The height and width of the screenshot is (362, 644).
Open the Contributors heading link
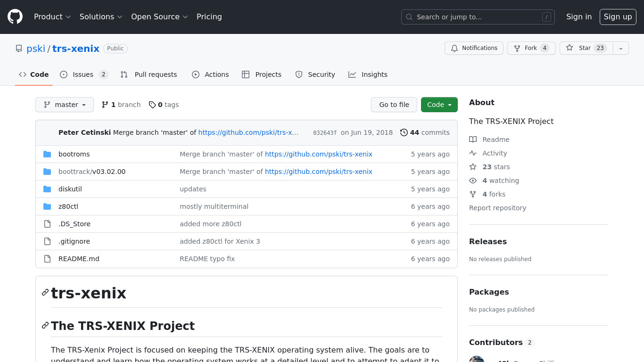tap(502, 342)
